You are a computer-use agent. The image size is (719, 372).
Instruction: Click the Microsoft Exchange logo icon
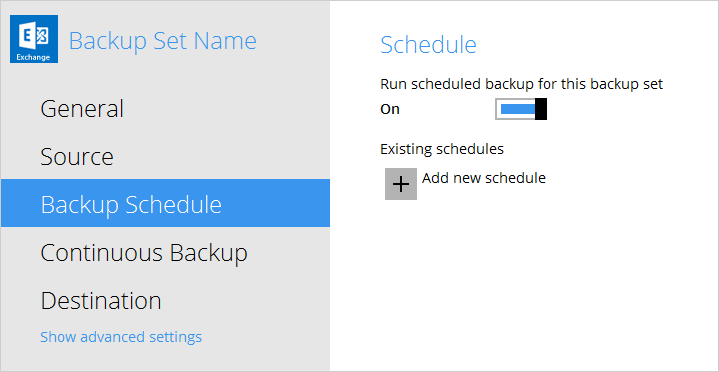point(34,39)
